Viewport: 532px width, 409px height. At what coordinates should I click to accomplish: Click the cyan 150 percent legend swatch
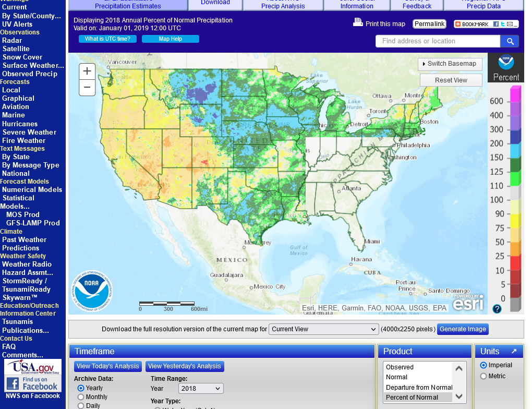(x=515, y=151)
